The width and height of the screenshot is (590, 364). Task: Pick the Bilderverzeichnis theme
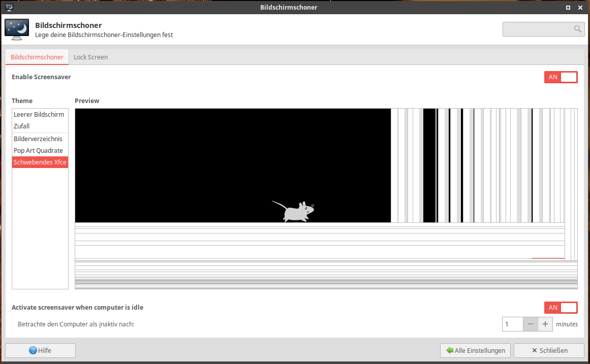point(38,139)
